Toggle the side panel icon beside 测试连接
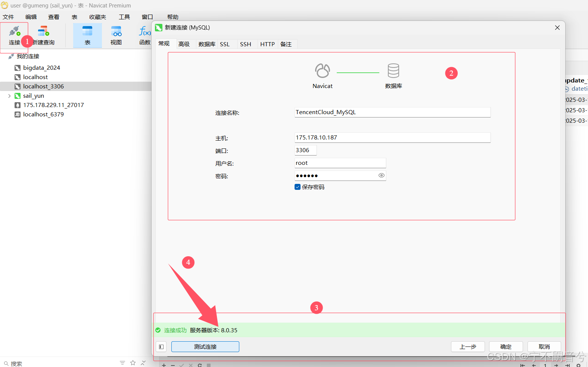 [161, 347]
